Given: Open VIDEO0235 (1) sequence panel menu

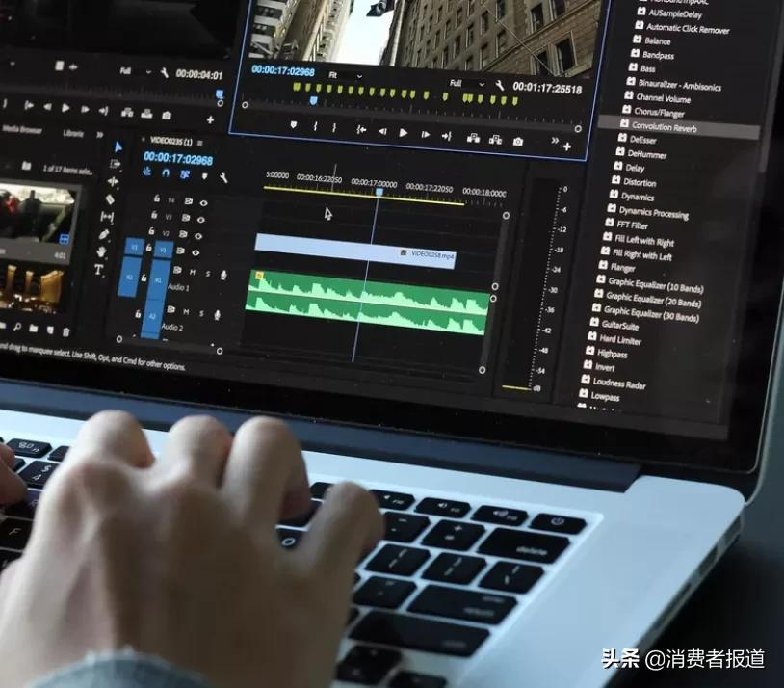Looking at the screenshot, I should (x=200, y=144).
